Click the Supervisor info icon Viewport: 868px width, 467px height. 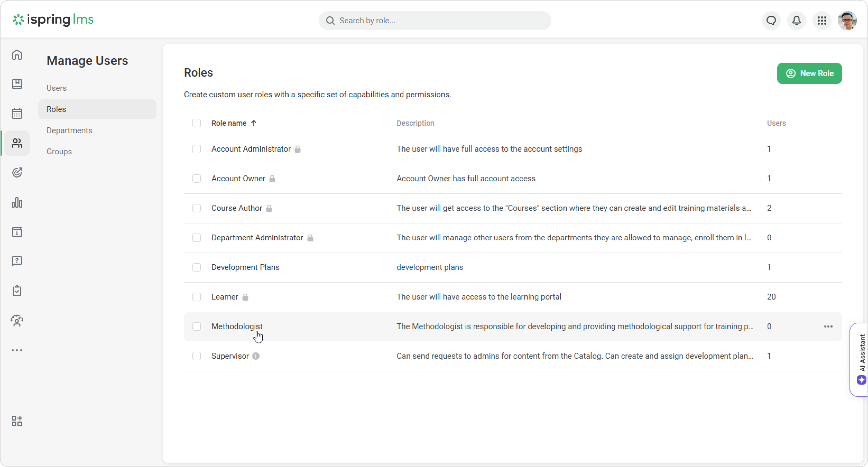tap(256, 356)
